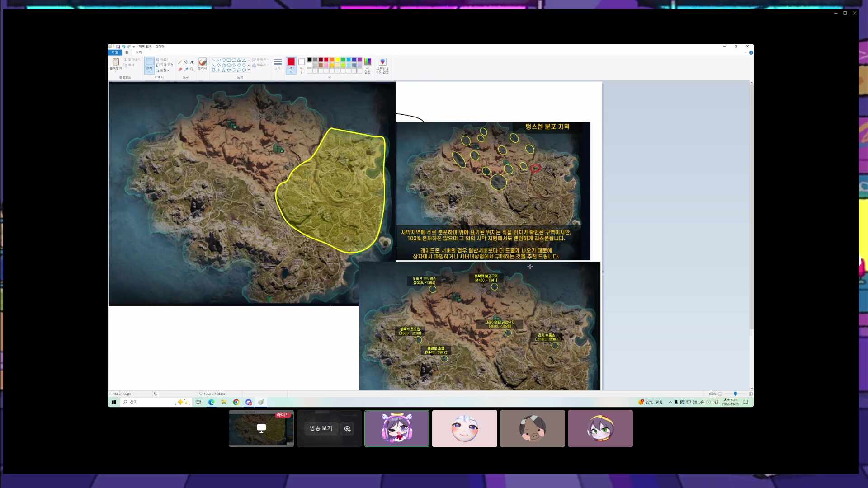Screen dimensions: 868x488
Task: Open the notification center icon
Action: pyautogui.click(x=746, y=402)
